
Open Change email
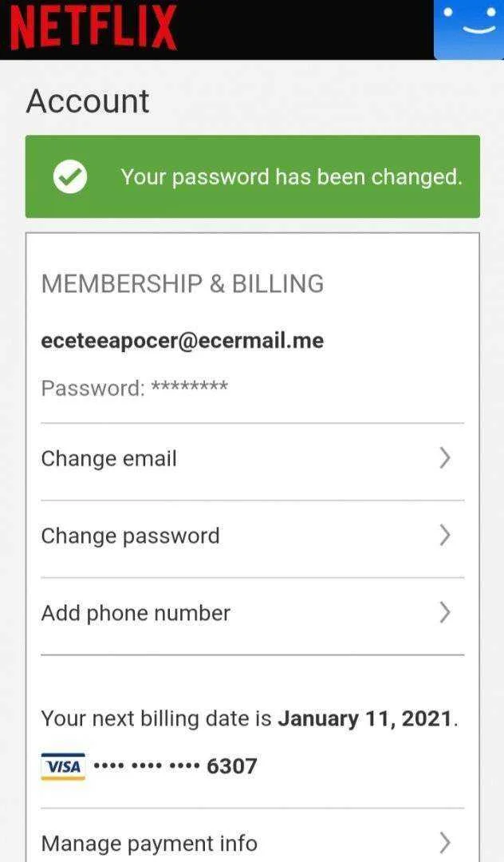(253, 462)
